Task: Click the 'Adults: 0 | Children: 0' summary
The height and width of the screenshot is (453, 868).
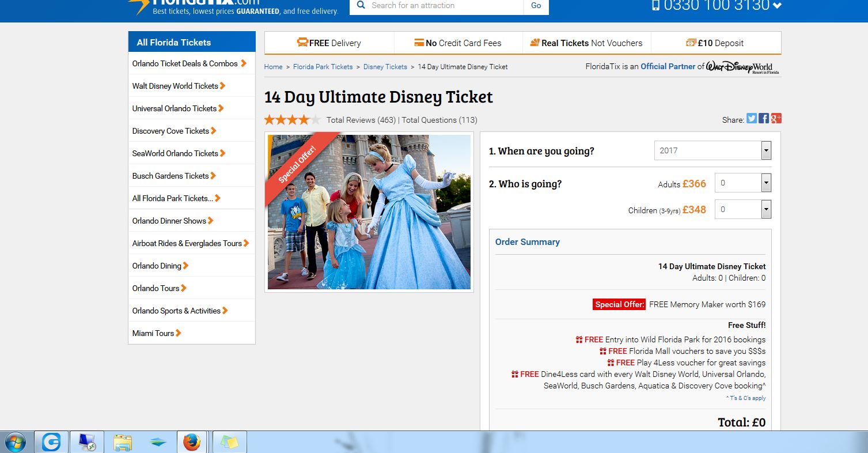Action: pos(729,278)
